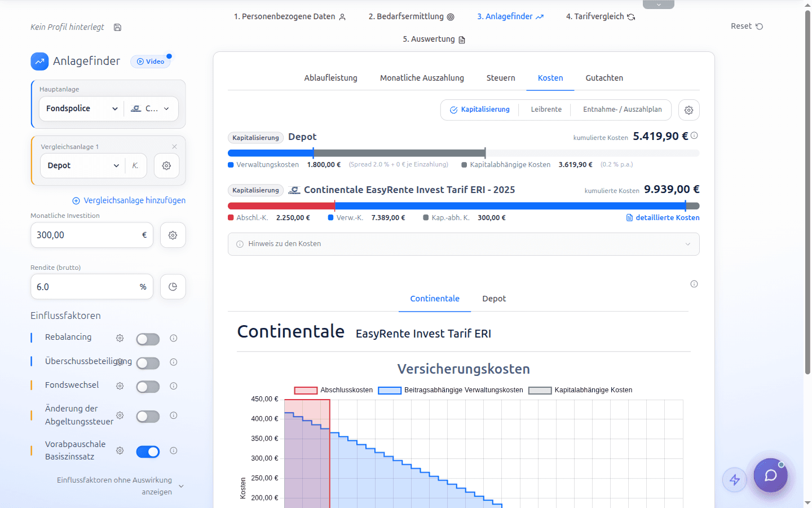812x508 pixels.
Task: Enable Überschussbeteiligung switch
Action: pos(148,363)
